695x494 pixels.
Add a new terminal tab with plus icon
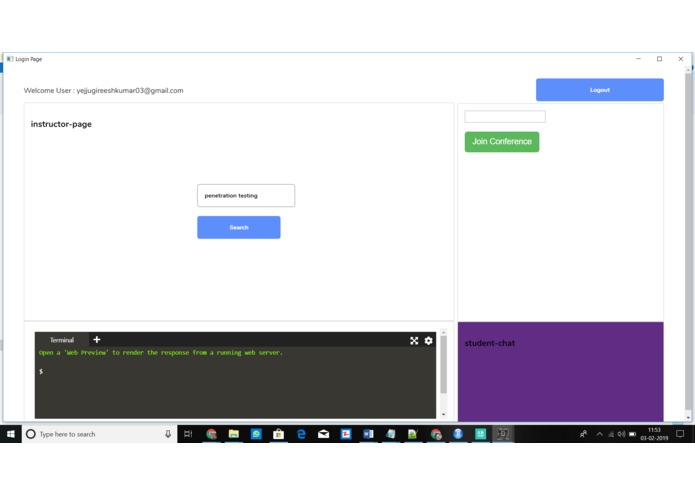97,340
